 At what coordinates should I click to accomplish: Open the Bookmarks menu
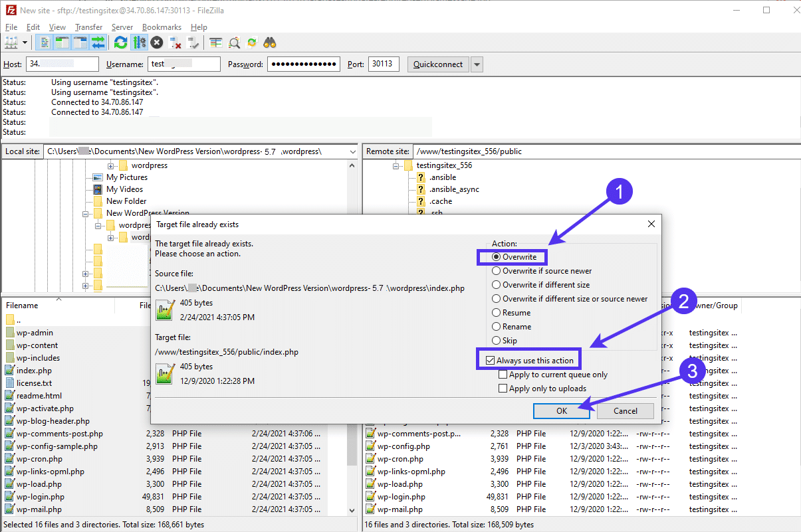[162, 27]
